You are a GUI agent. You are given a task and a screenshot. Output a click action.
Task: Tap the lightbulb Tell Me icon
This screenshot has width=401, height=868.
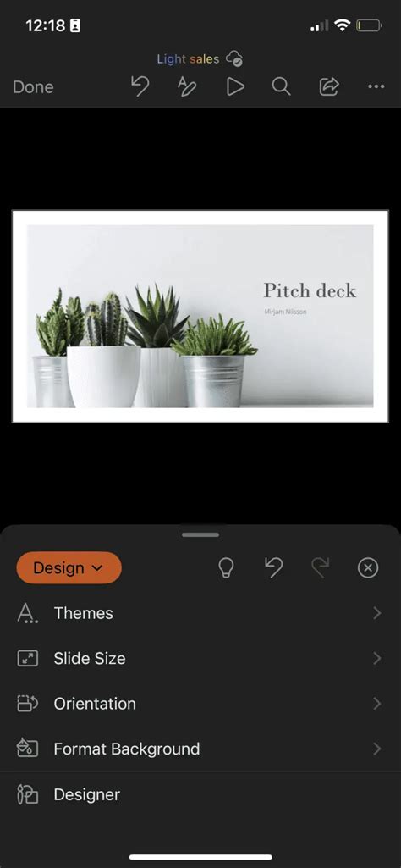click(226, 568)
